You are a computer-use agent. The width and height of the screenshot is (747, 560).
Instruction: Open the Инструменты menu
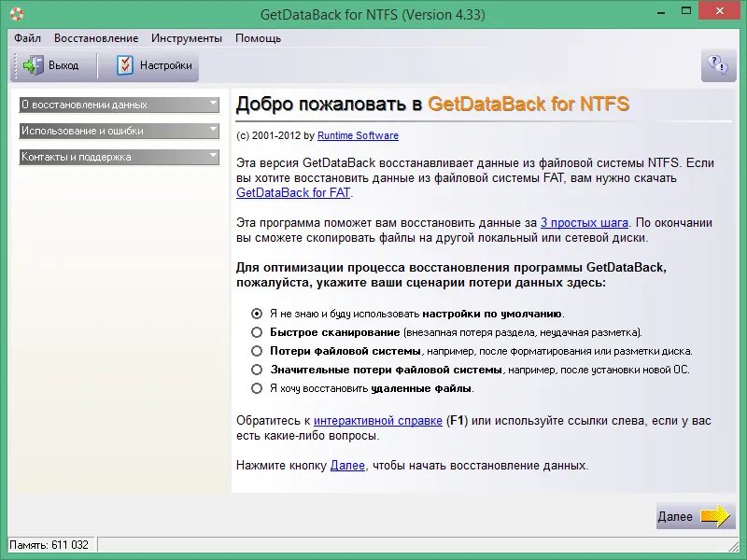(187, 38)
